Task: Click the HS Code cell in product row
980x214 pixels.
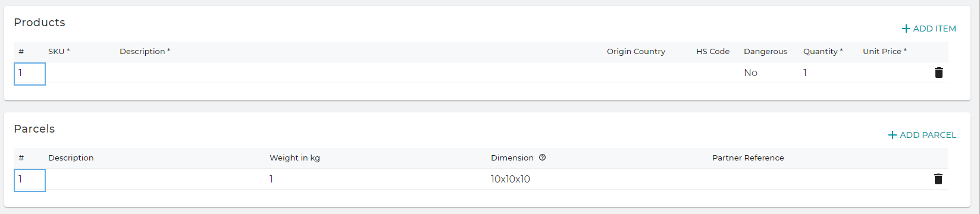Action: pos(715,73)
